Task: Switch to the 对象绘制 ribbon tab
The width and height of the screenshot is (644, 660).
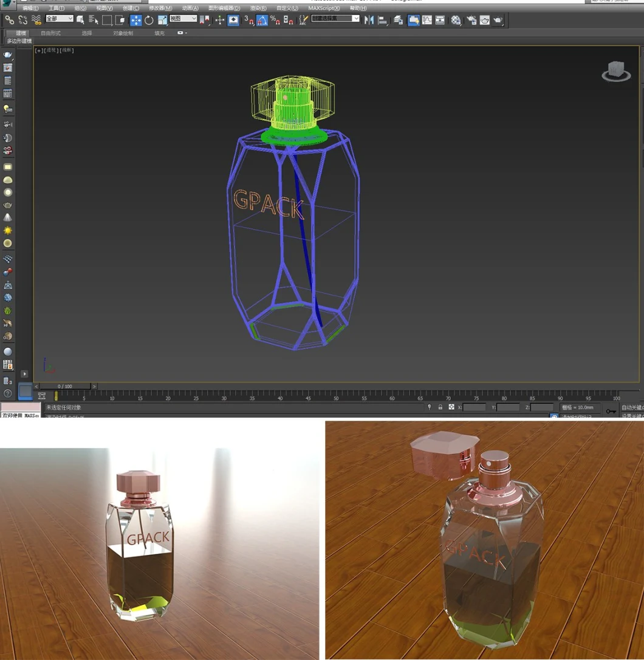Action: coord(123,33)
